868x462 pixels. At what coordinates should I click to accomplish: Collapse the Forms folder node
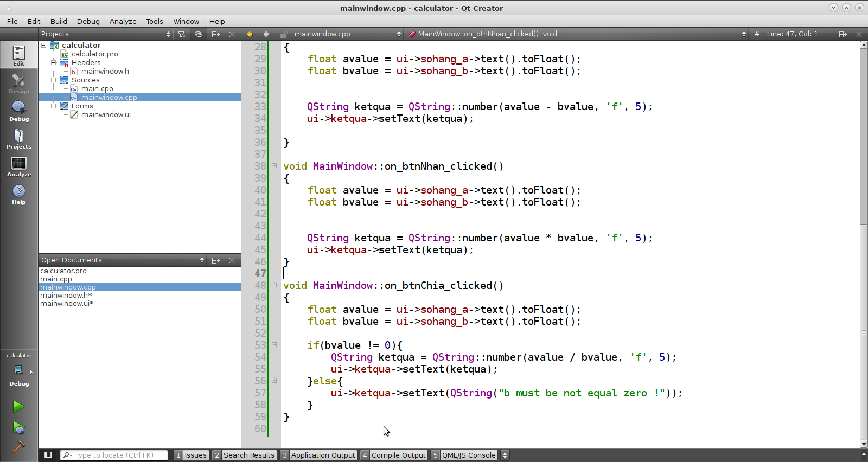[x=54, y=106]
